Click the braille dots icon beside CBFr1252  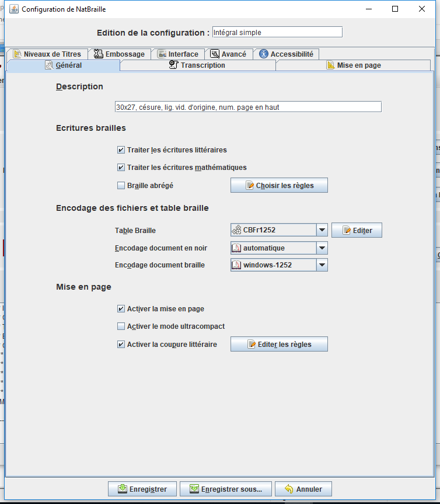tap(237, 230)
